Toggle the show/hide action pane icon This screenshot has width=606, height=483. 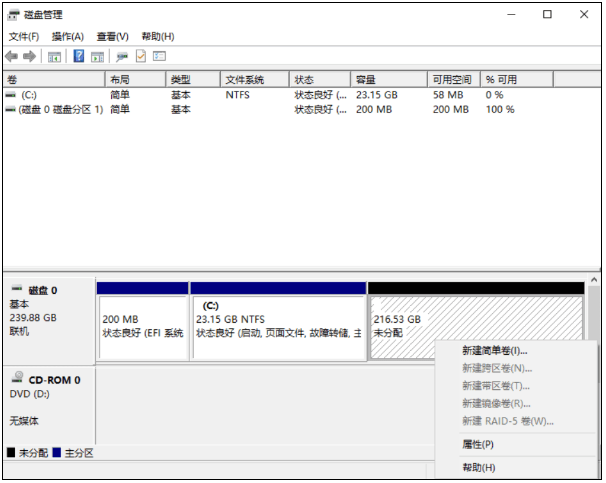(x=97, y=57)
